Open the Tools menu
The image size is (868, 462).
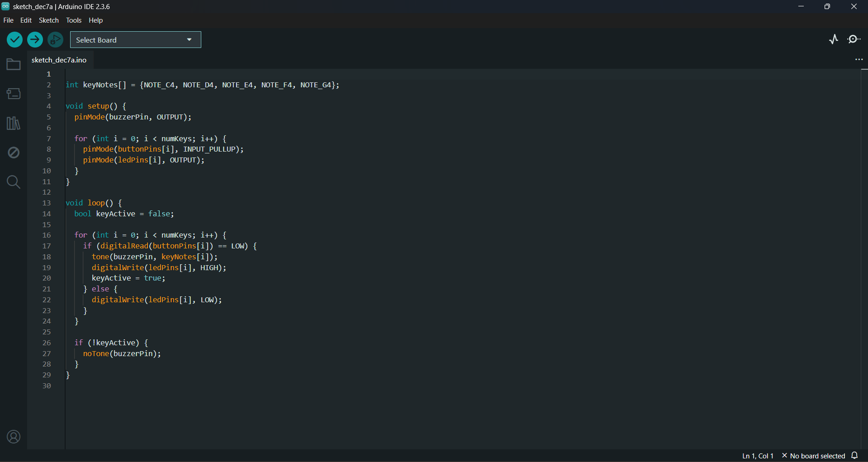click(74, 20)
